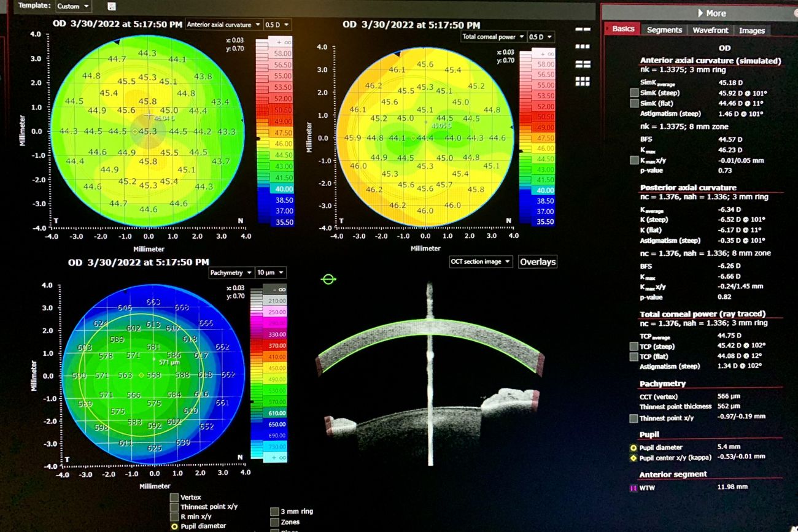Open the Template Custom dropdown
This screenshot has width=798, height=532.
73,6
